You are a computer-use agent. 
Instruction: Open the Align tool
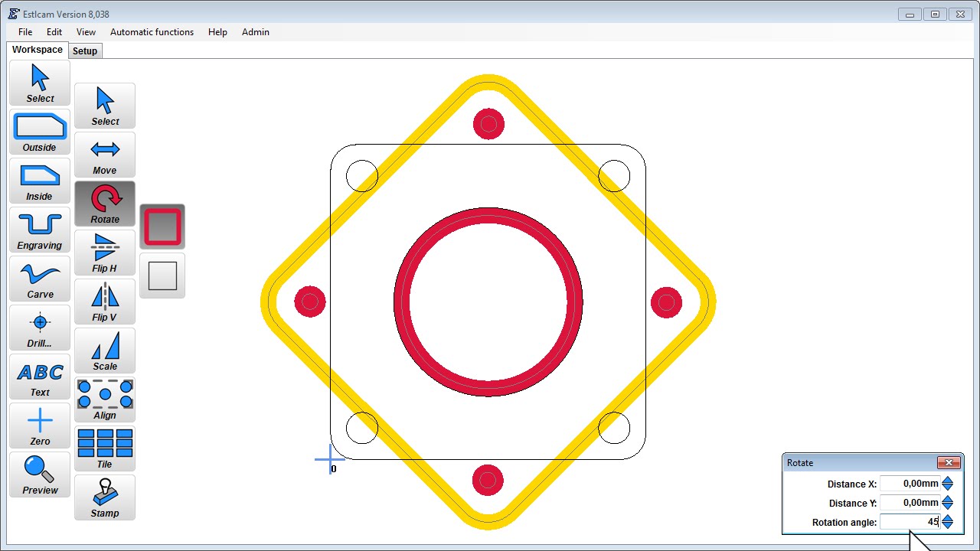click(x=105, y=399)
